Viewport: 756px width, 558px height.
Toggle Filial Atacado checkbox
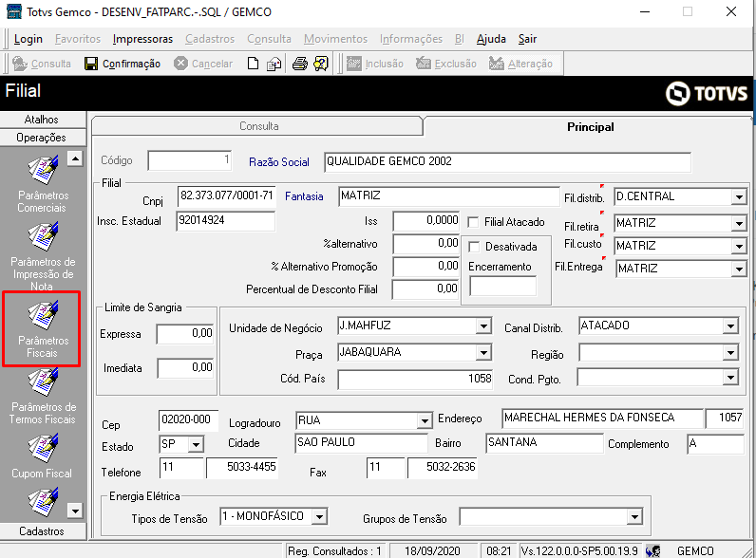474,222
